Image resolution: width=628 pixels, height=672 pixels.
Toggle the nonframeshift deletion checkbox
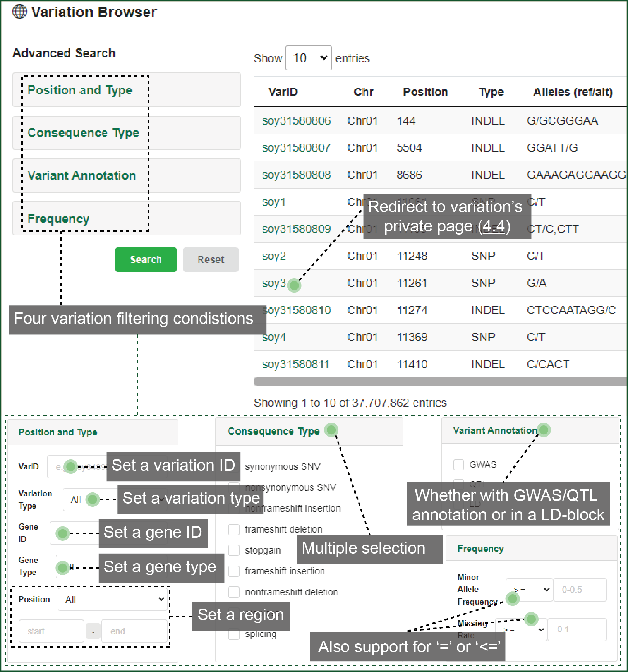(x=234, y=592)
